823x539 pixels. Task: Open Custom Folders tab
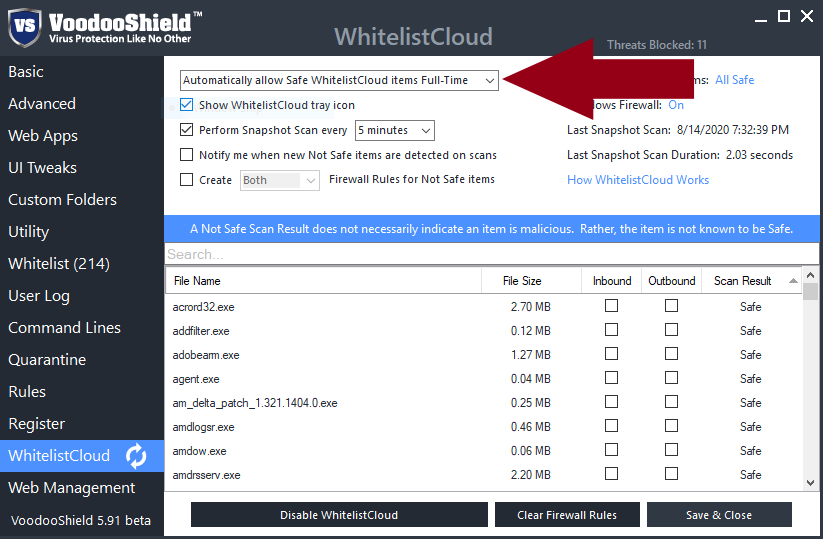coord(82,200)
